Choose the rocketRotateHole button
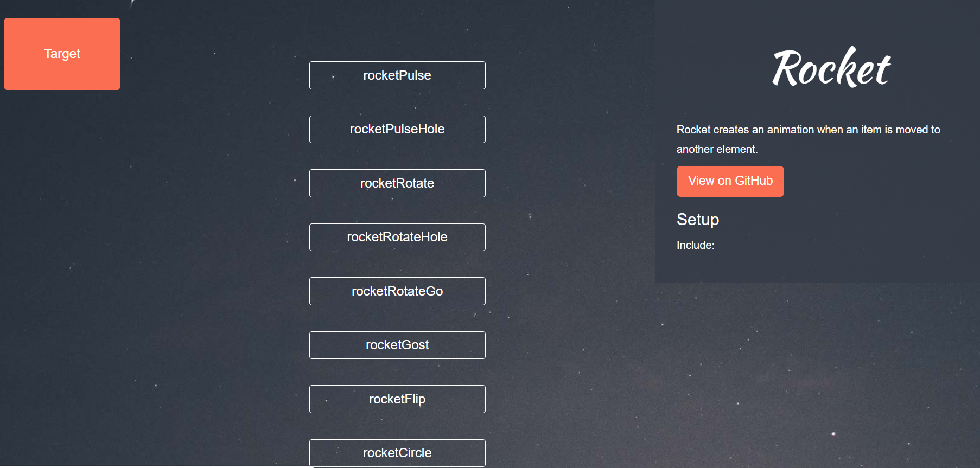980x468 pixels. (x=397, y=237)
